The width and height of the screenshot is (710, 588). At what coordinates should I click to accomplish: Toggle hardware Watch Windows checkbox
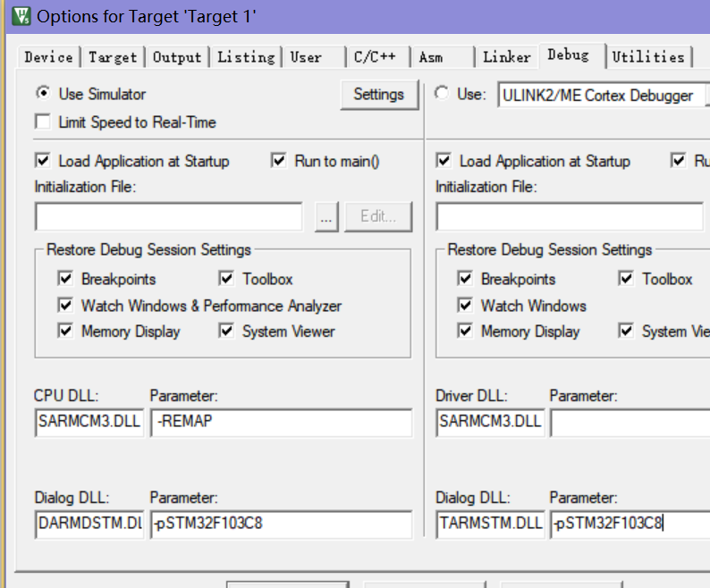pyautogui.click(x=466, y=305)
